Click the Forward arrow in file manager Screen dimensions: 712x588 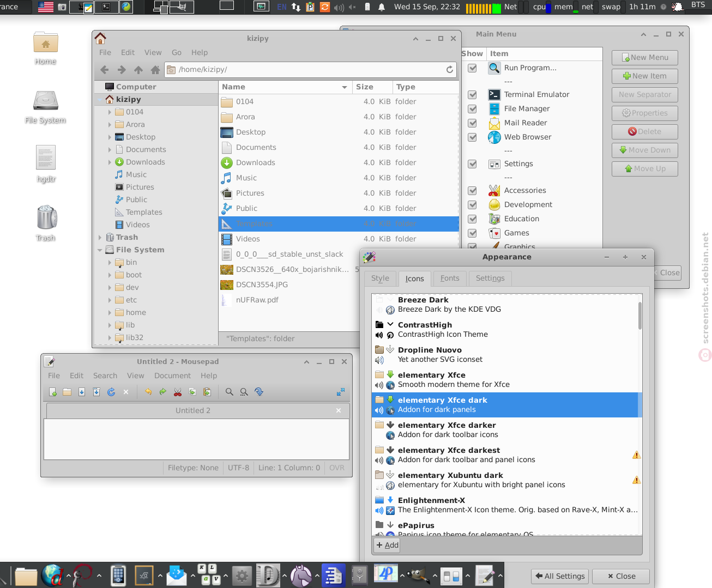click(122, 70)
